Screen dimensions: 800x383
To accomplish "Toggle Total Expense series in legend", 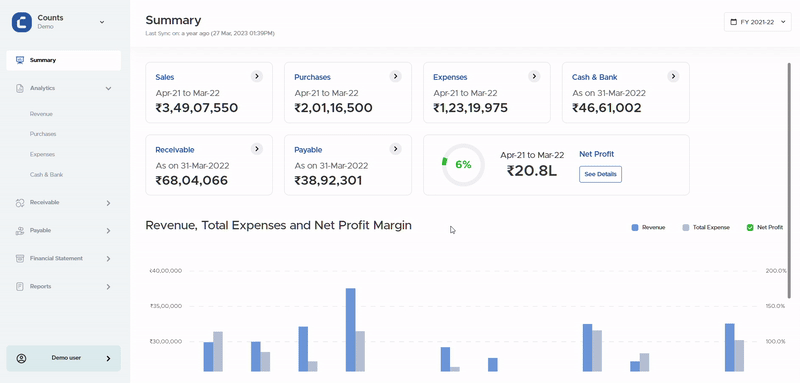I will click(x=706, y=227).
